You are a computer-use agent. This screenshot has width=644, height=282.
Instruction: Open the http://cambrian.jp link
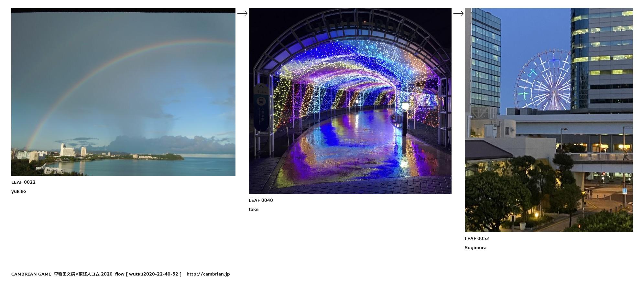208,274
